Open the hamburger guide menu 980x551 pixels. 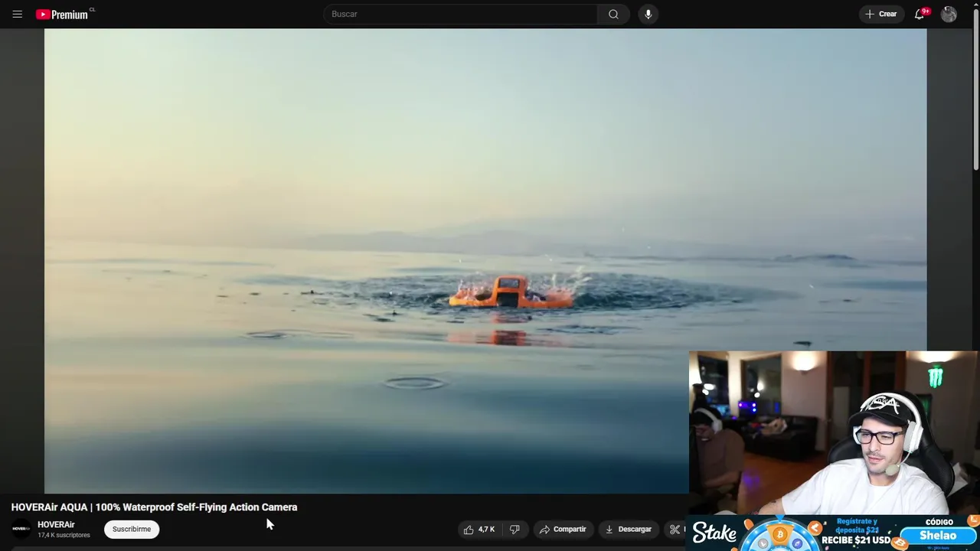point(17,14)
